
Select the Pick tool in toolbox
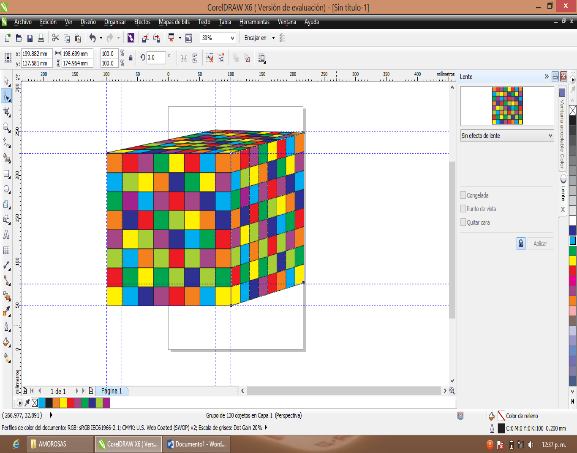tap(7, 82)
